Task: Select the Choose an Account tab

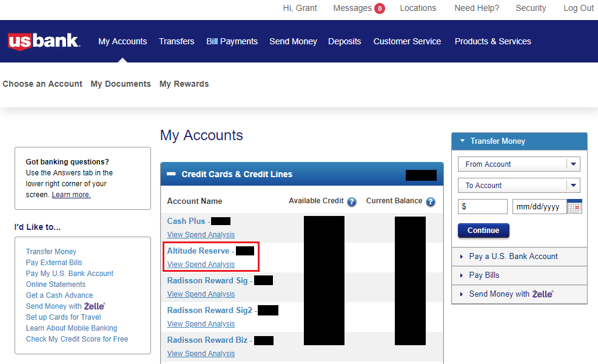Action: pyautogui.click(x=42, y=84)
